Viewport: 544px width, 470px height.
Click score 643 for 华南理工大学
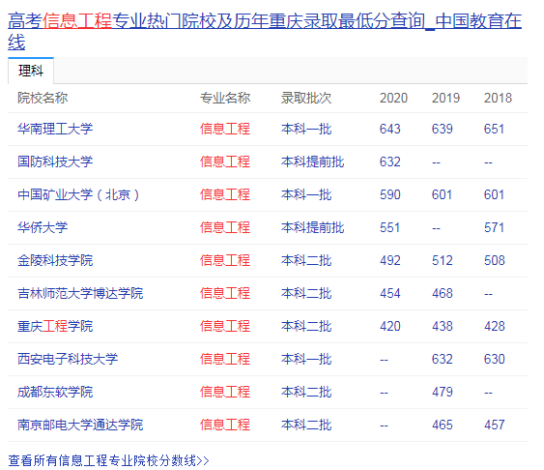pos(390,129)
